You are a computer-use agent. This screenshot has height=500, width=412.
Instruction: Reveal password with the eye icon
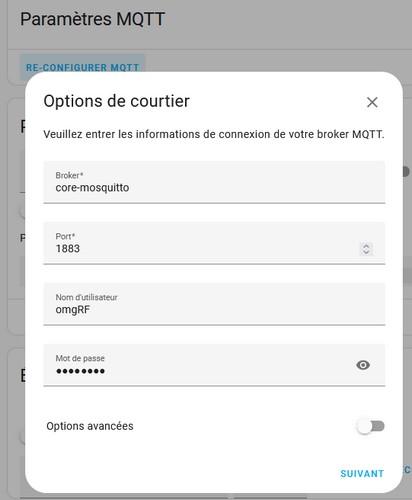click(363, 365)
